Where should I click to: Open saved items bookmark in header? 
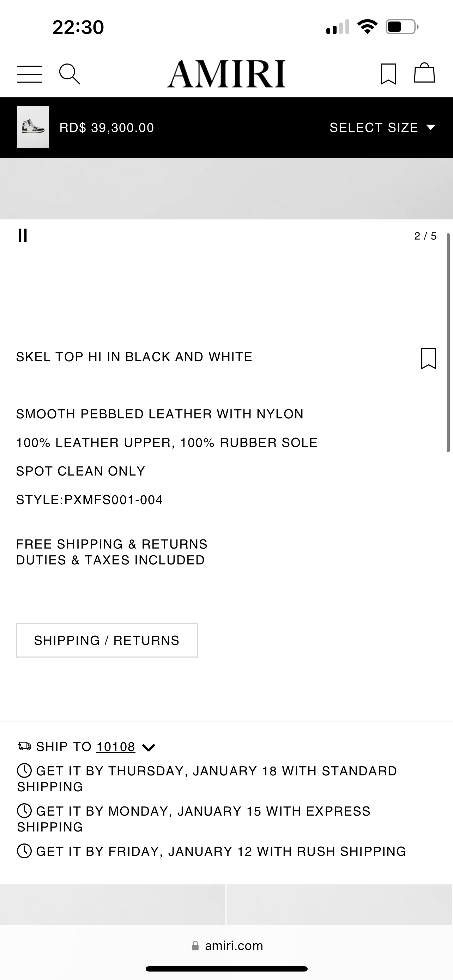point(388,73)
